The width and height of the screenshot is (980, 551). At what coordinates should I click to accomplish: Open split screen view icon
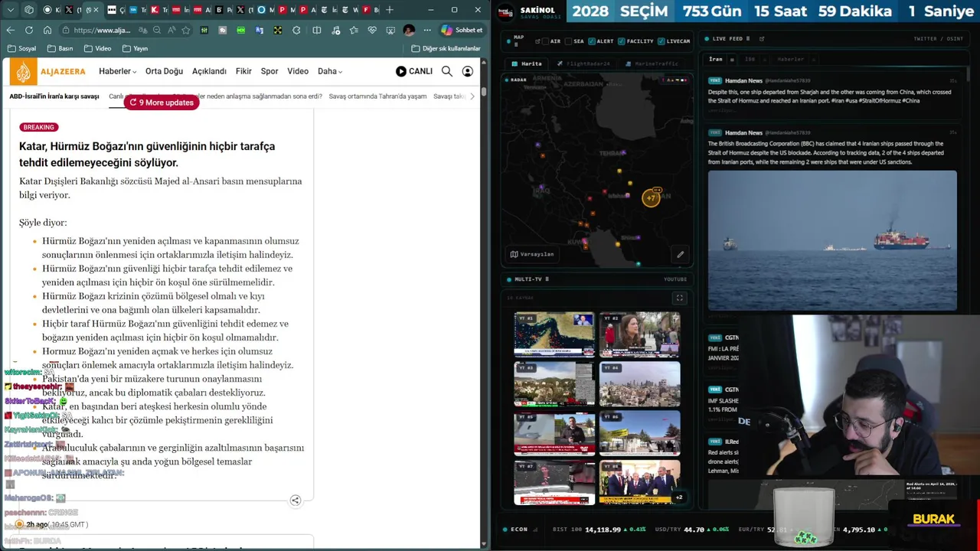[317, 30]
